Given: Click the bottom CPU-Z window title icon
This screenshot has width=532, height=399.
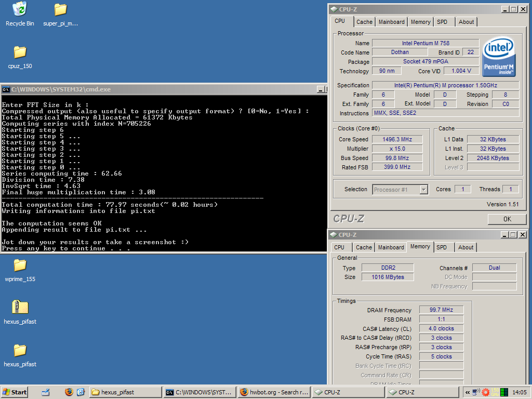Looking at the screenshot, I should 334,235.
